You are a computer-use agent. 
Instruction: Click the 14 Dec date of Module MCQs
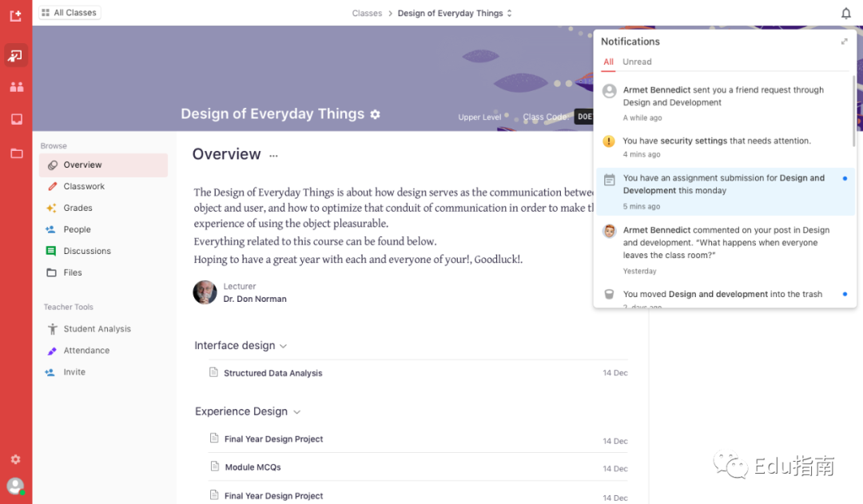615,469
